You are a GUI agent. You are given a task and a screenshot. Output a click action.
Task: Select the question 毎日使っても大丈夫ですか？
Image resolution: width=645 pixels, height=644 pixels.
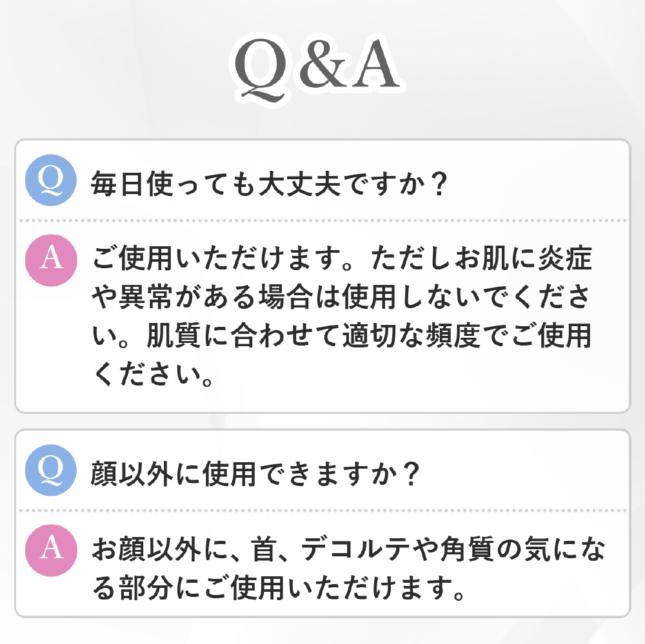(x=270, y=185)
